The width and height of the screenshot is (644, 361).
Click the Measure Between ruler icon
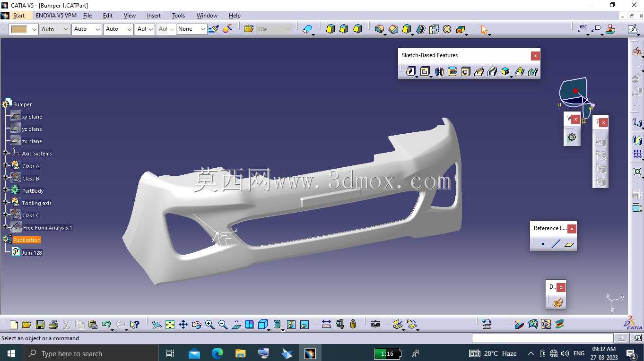click(326, 324)
